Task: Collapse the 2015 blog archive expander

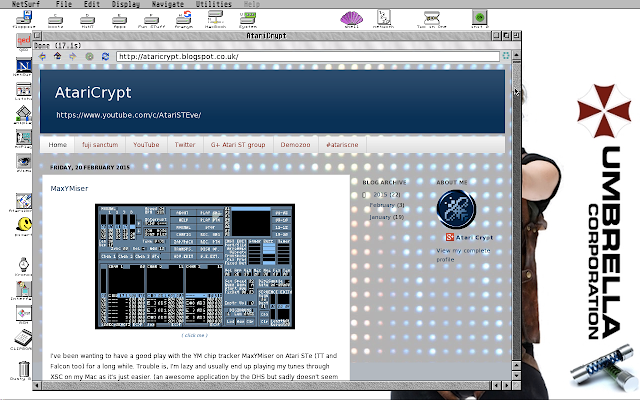Action: click(x=364, y=195)
